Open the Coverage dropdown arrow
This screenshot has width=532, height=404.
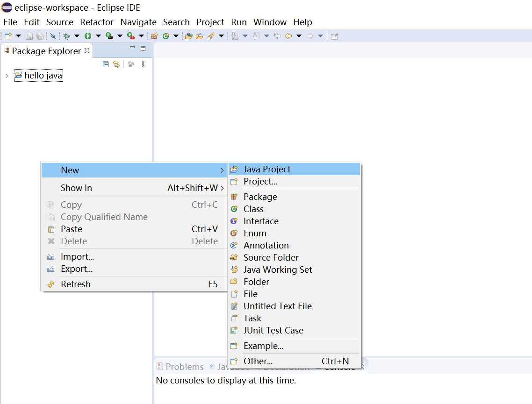[x=120, y=36]
